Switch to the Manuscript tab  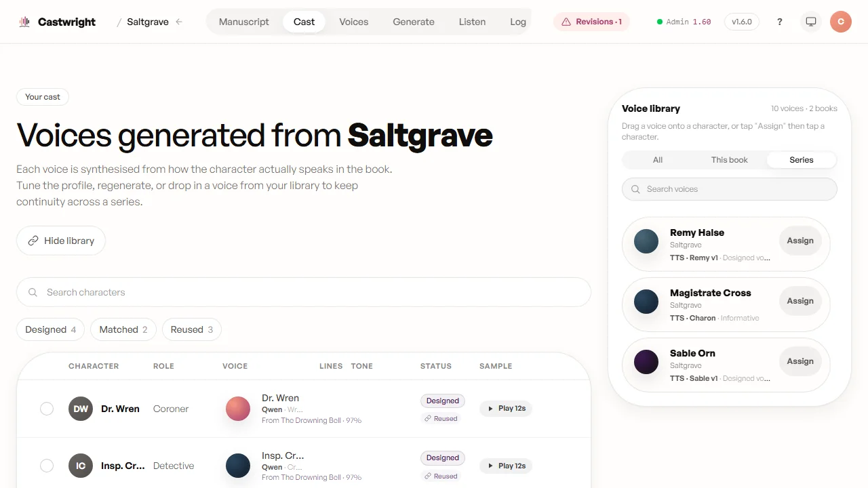coord(244,22)
